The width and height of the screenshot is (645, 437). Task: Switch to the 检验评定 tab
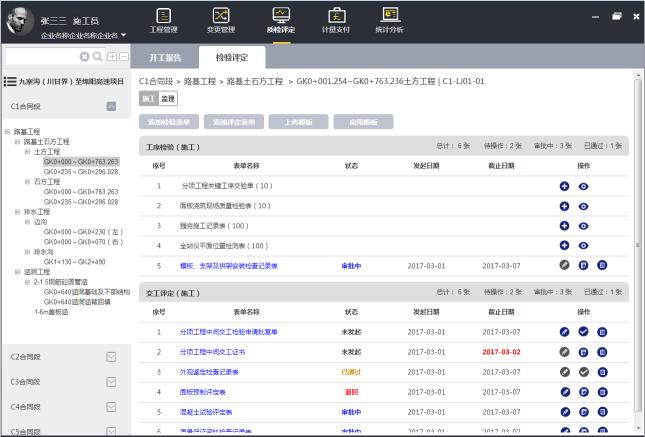pyautogui.click(x=232, y=58)
